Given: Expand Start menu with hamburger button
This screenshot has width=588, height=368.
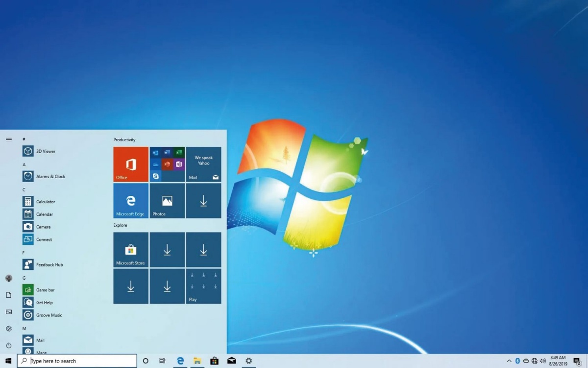Looking at the screenshot, I should coord(8,140).
